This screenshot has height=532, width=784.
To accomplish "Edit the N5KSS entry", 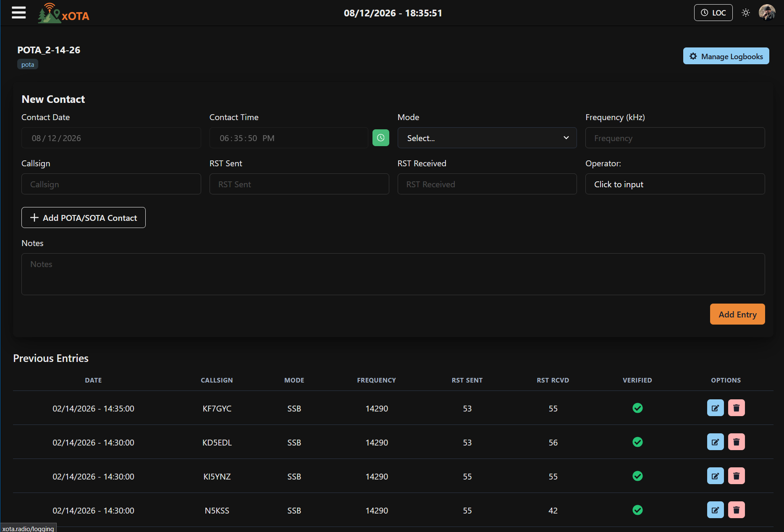I will point(715,510).
